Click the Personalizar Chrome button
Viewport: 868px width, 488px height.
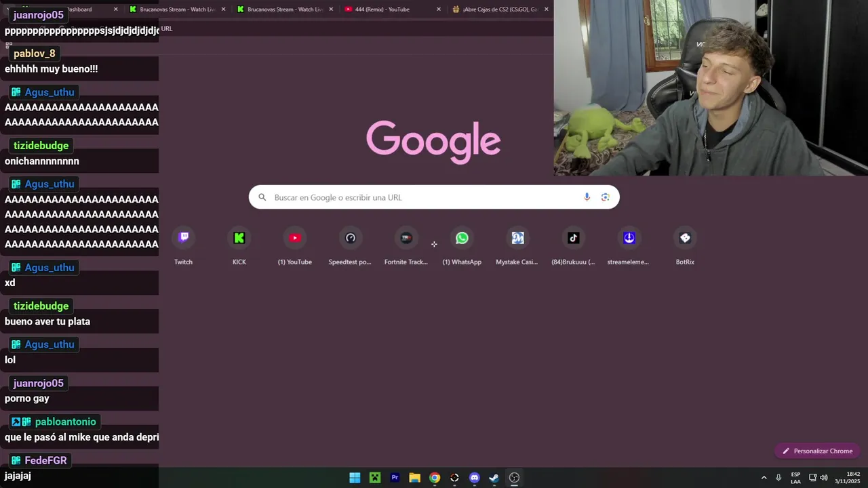pyautogui.click(x=817, y=451)
